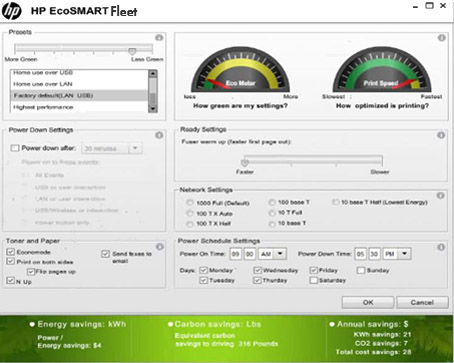Click the Cancel button

click(422, 302)
